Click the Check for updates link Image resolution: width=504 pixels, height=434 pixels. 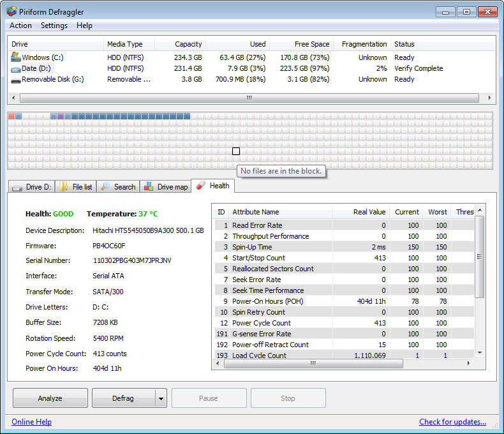(x=452, y=421)
